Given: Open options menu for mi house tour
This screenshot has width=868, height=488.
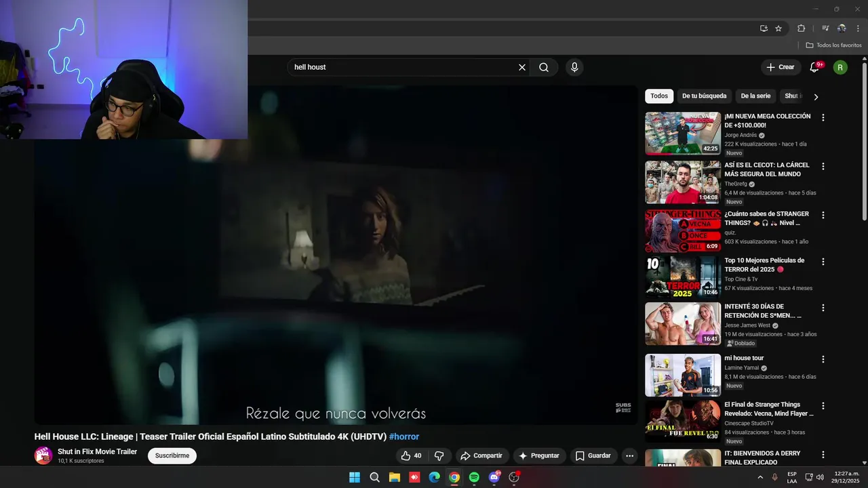Looking at the screenshot, I should pyautogui.click(x=823, y=359).
